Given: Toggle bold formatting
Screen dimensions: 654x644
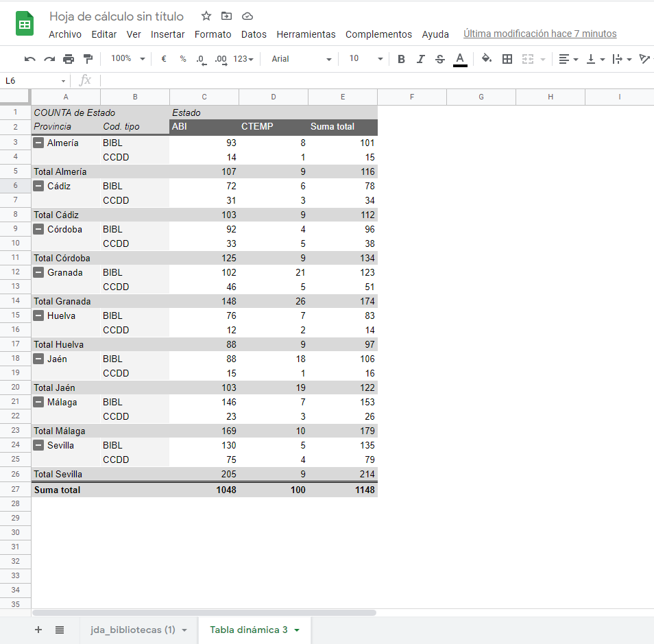Looking at the screenshot, I should tap(401, 59).
